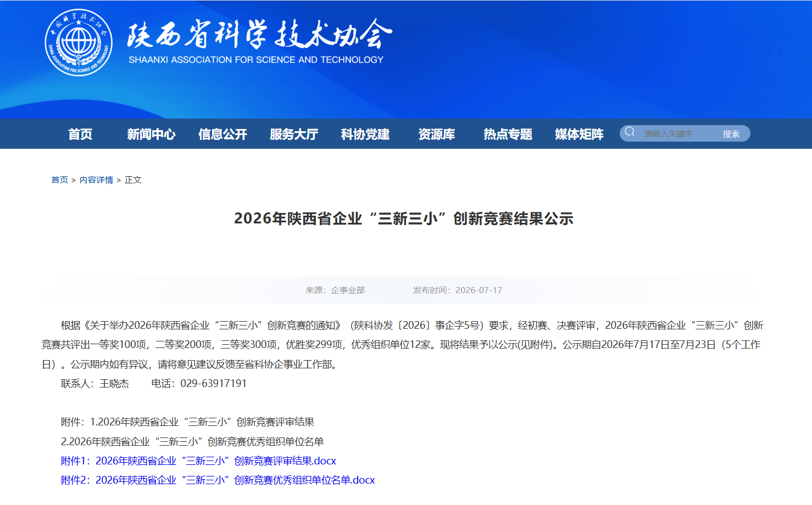
Task: Click the plain text line 2.优秀组织单位名单
Action: click(192, 442)
